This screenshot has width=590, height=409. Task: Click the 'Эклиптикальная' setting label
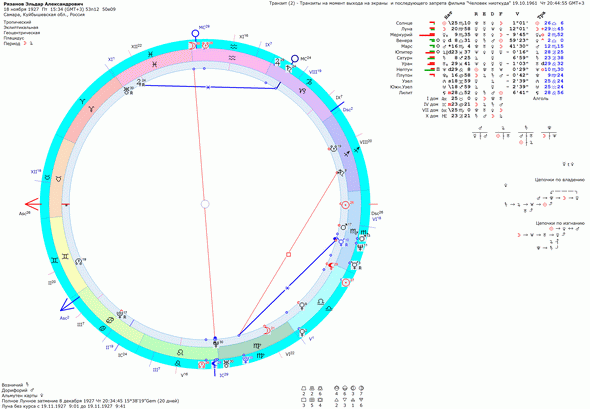click(21, 27)
